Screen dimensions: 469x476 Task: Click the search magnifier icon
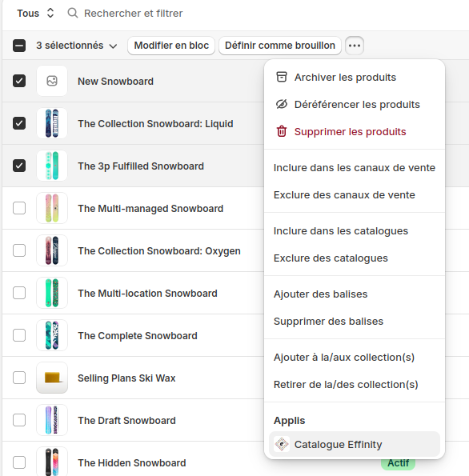[x=73, y=13]
